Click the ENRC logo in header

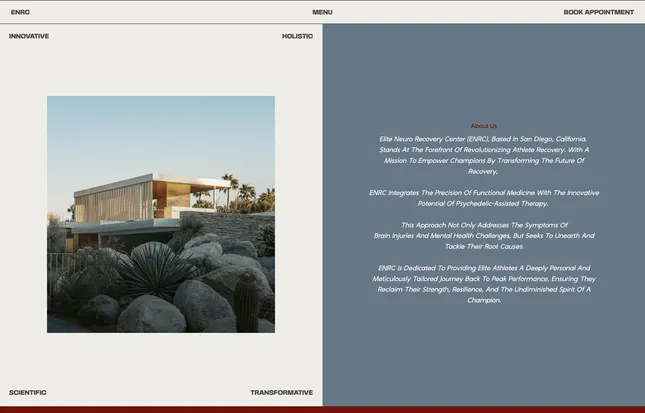(20, 12)
